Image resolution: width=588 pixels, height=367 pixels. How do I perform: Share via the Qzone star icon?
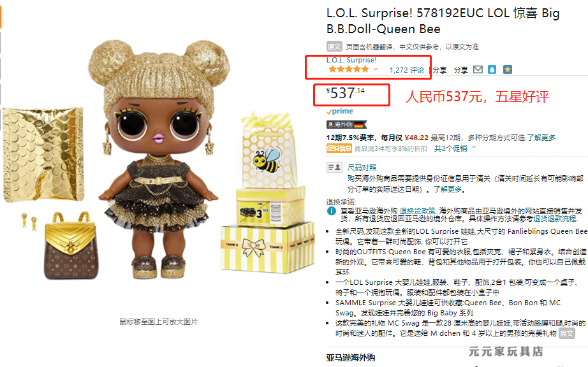[508, 69]
